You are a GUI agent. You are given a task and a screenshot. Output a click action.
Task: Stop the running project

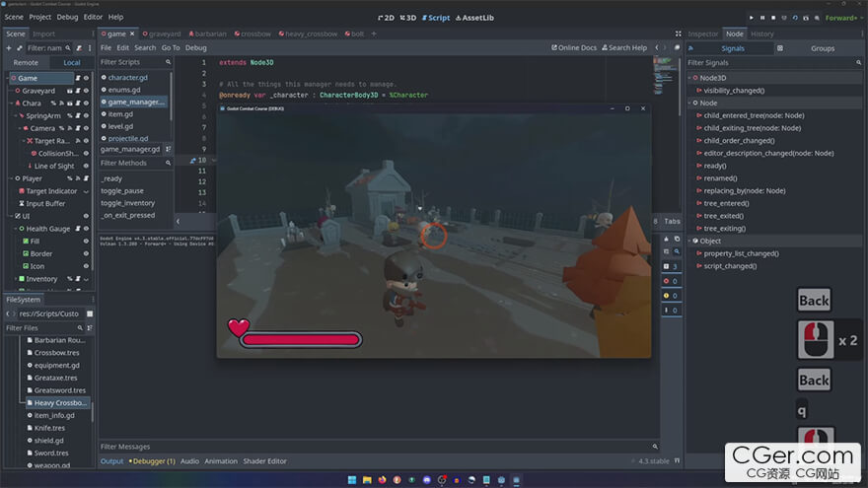773,18
